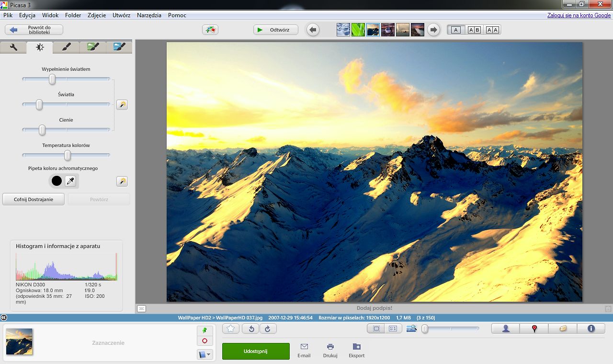
Task: Hold selected items with green pin button
Action: pos(204,330)
